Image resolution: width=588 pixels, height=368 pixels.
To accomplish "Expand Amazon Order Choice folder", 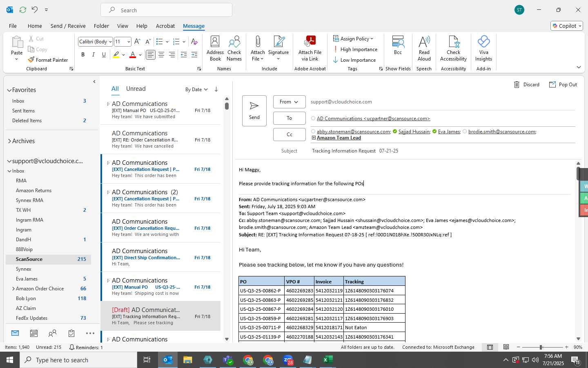I will tap(13, 289).
